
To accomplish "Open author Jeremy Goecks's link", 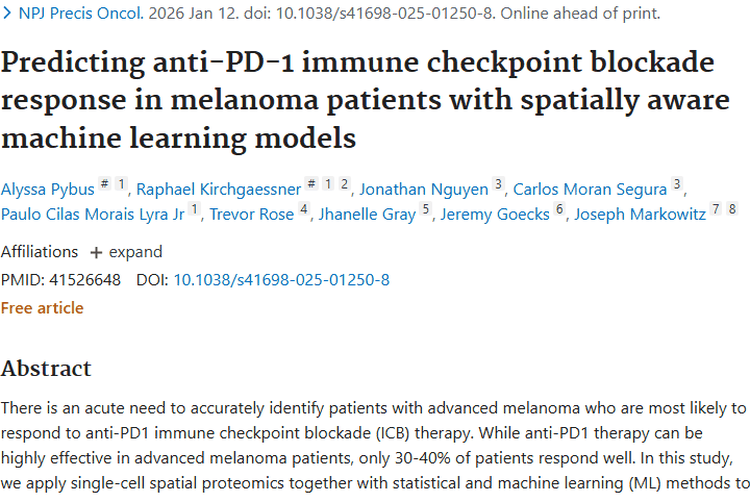I will [496, 213].
